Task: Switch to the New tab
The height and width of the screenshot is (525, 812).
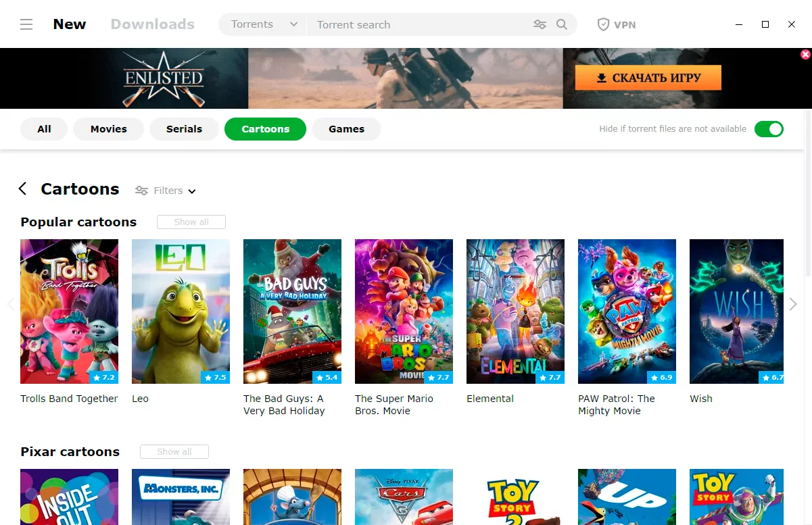Action: (x=70, y=24)
